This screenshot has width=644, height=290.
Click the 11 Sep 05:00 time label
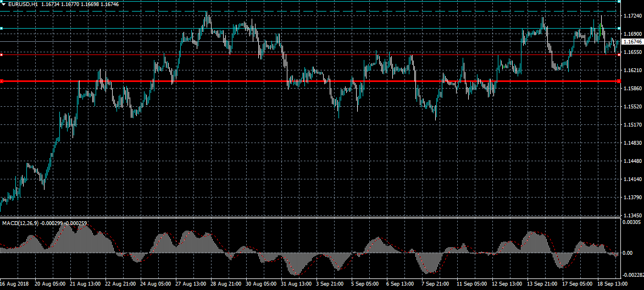click(x=471, y=284)
